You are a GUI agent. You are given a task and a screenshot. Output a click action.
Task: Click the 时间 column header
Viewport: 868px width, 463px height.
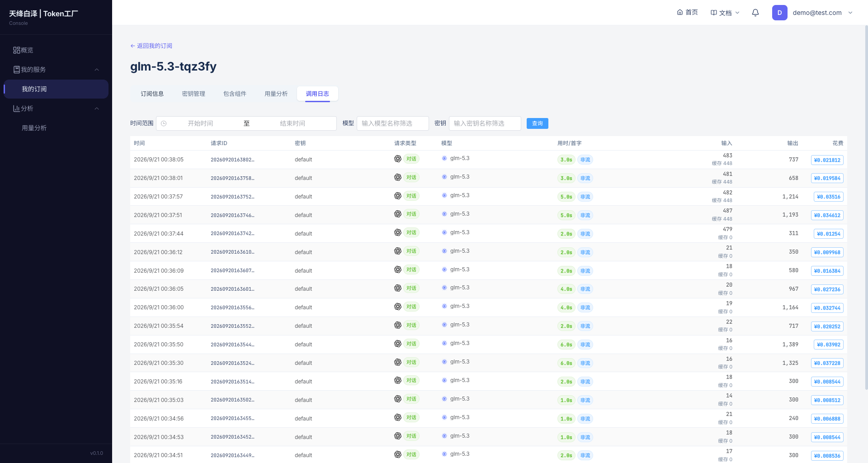[x=139, y=143]
